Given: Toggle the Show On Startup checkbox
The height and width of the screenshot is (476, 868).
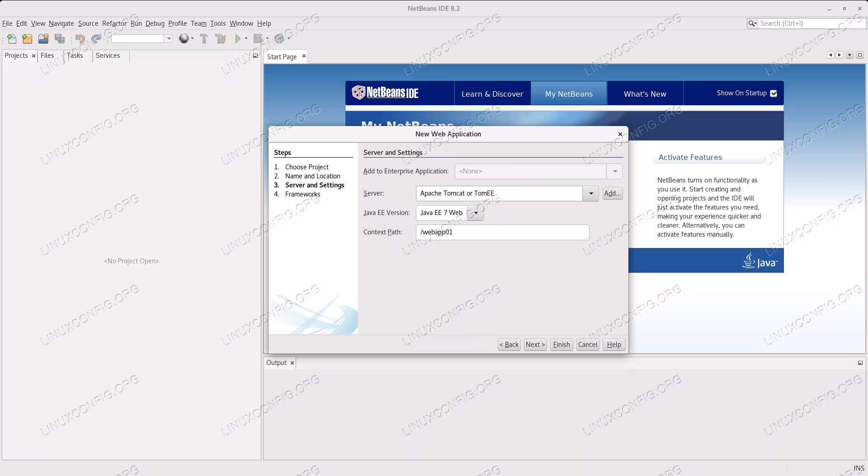Looking at the screenshot, I should (x=774, y=93).
